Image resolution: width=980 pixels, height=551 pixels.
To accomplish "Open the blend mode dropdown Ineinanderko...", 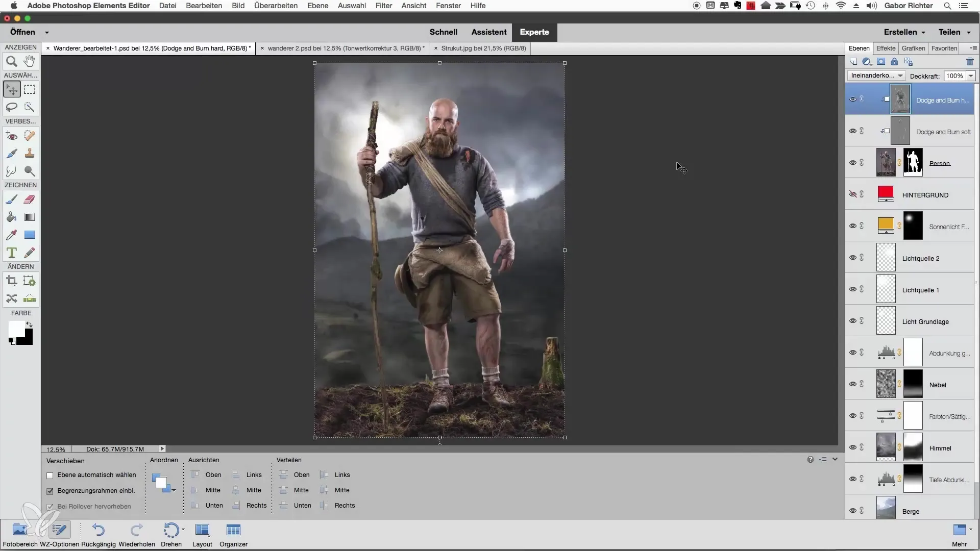I will 876,76.
